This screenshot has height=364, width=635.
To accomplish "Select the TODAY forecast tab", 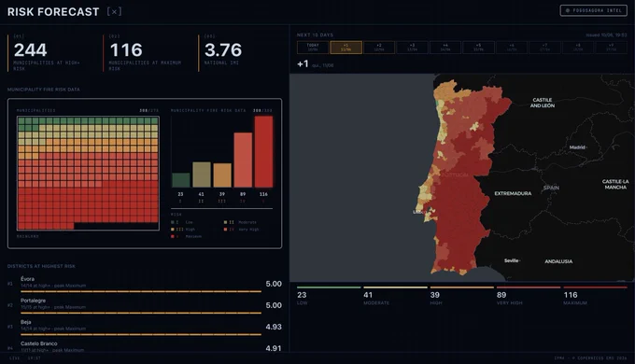I will click(x=313, y=48).
